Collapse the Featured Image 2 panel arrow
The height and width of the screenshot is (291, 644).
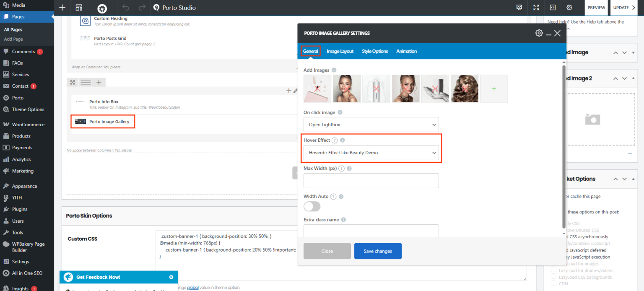pos(615,78)
